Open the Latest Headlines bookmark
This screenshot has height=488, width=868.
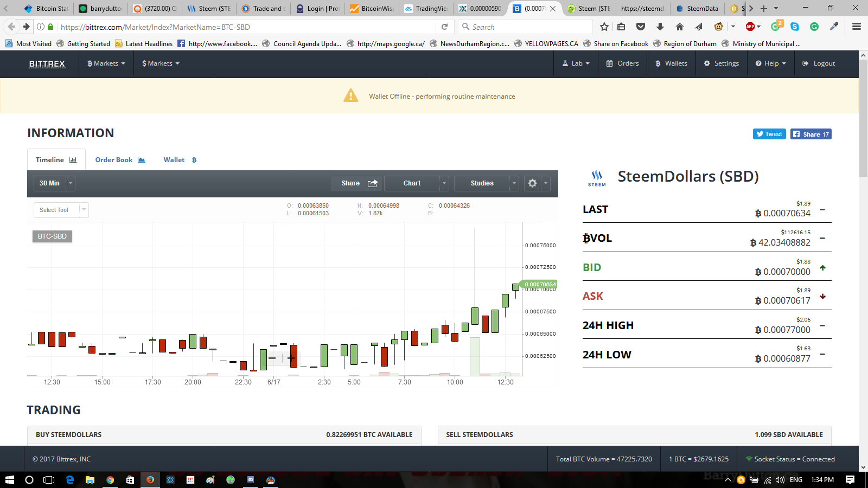click(x=144, y=44)
